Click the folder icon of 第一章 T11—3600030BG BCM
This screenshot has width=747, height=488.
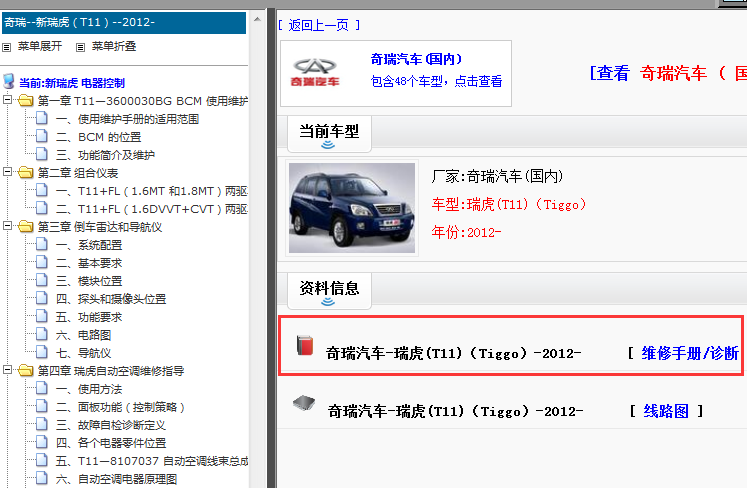tap(26, 101)
